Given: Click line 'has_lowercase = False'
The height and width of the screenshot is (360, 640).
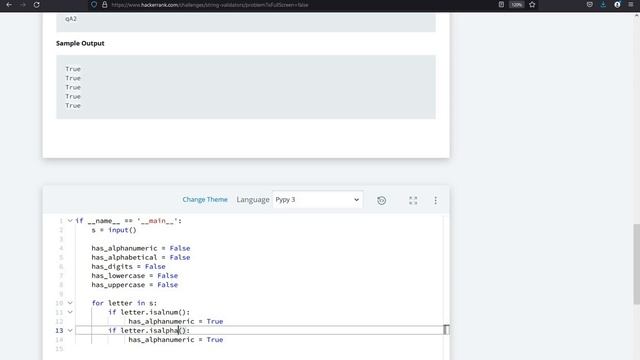Looking at the screenshot, I should (135, 276).
